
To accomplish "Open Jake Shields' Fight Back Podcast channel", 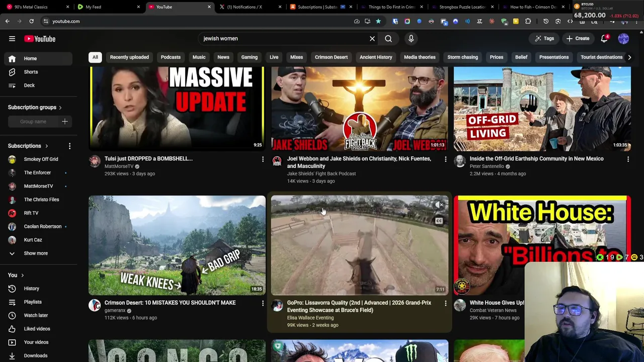I will tap(321, 174).
